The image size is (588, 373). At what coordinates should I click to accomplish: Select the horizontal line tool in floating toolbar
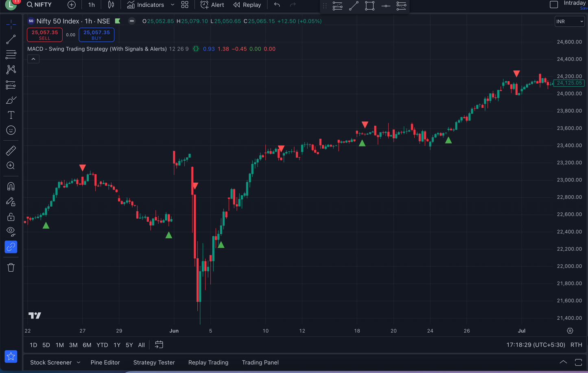coord(386,6)
